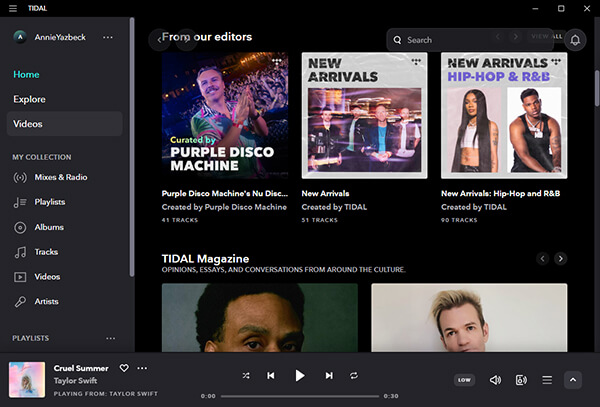Expand the now playing view
This screenshot has width=600, height=407.
coord(573,380)
